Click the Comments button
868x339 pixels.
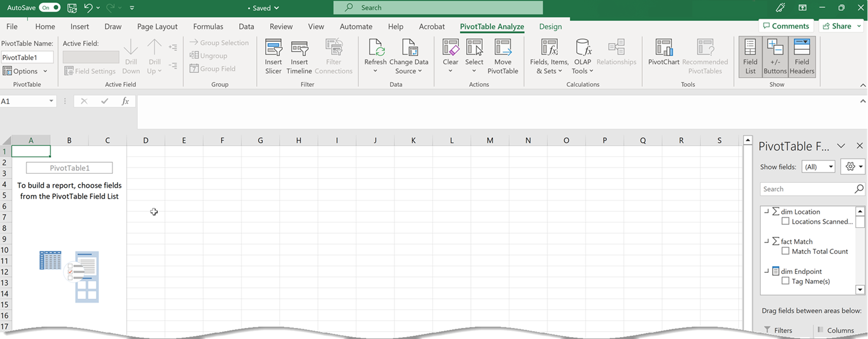point(785,26)
